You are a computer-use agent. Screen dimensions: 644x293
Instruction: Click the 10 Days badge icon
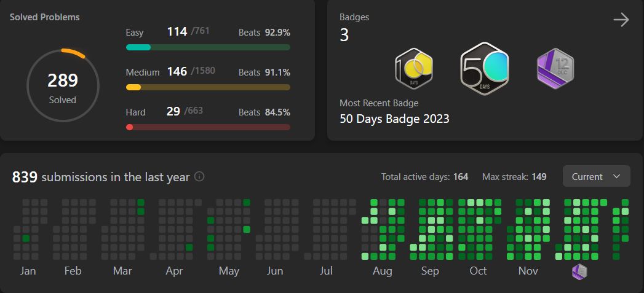click(414, 68)
